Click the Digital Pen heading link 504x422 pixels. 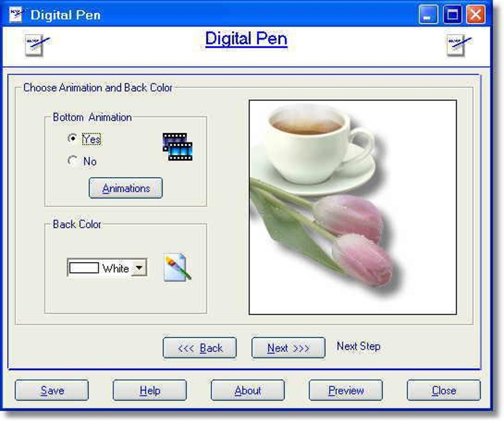[247, 39]
